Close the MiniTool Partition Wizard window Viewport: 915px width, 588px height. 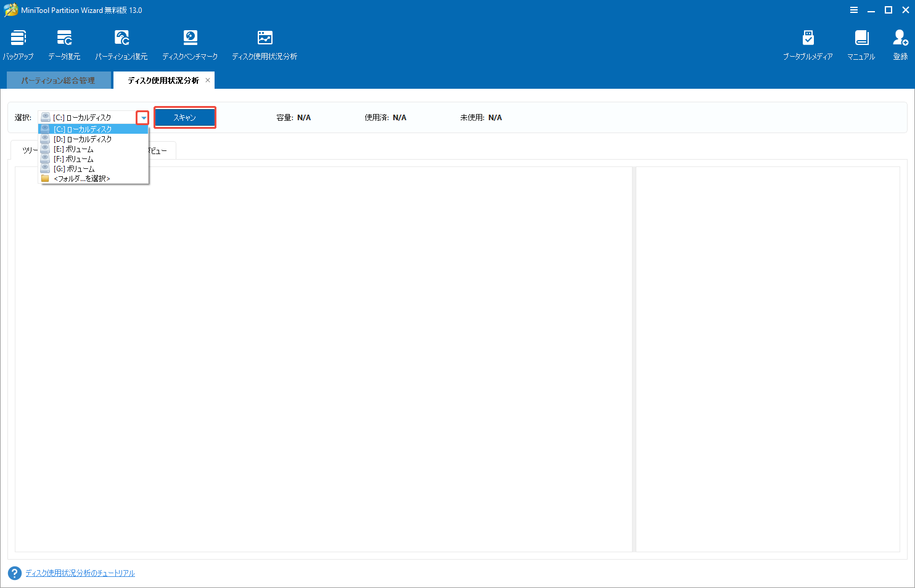click(906, 10)
